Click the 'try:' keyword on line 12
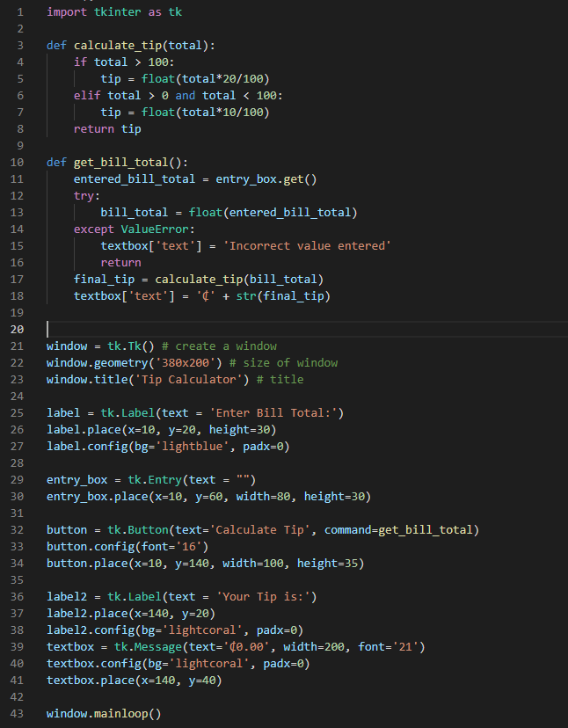Image resolution: width=568 pixels, height=728 pixels. pos(87,196)
